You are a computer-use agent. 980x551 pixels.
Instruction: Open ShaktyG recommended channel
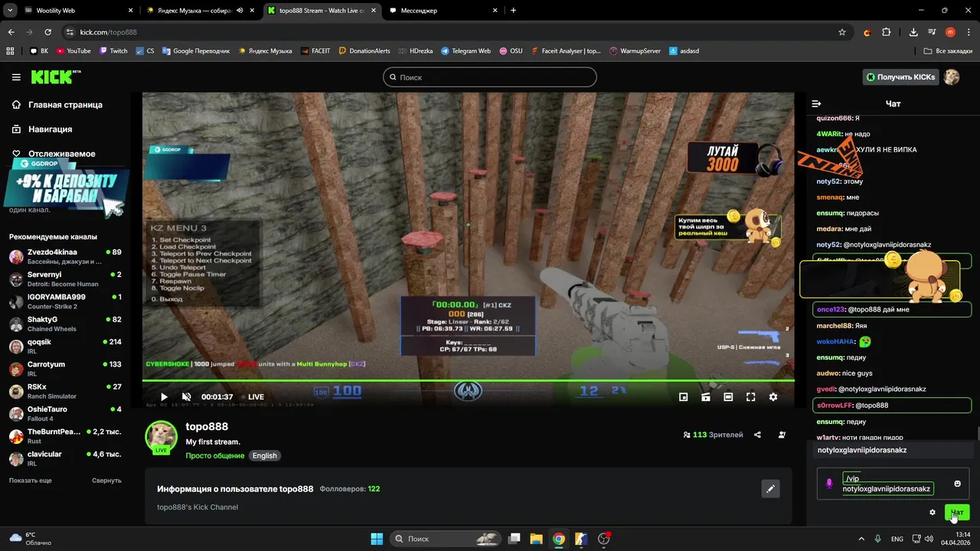[65, 324]
